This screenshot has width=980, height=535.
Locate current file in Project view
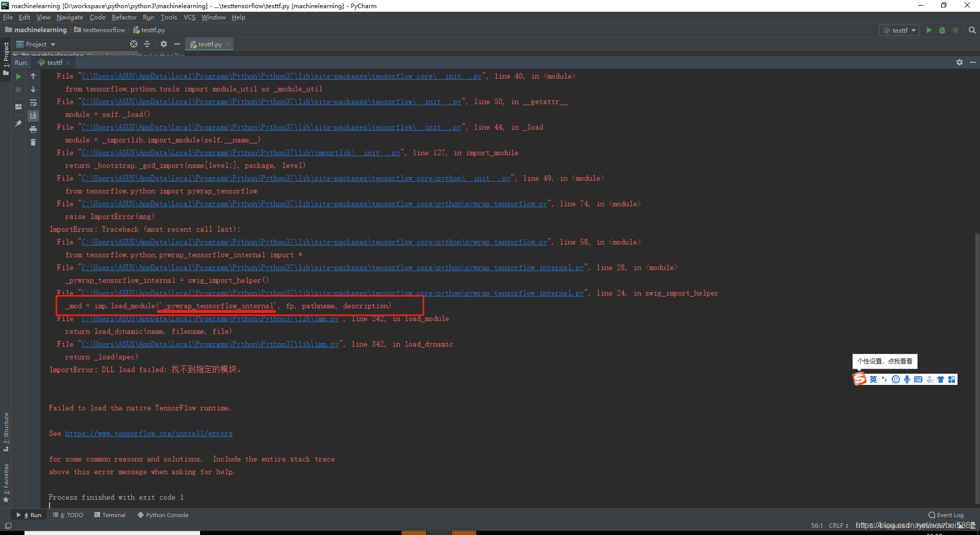134,44
